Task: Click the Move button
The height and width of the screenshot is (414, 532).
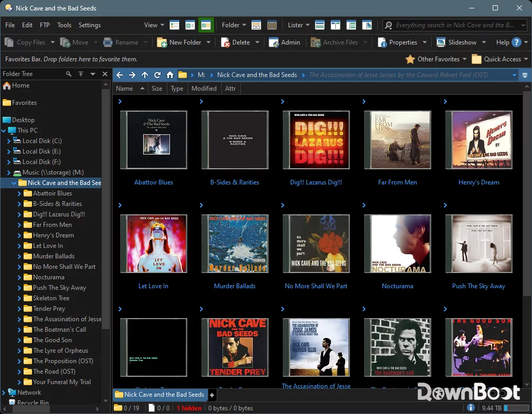Action: coord(75,42)
